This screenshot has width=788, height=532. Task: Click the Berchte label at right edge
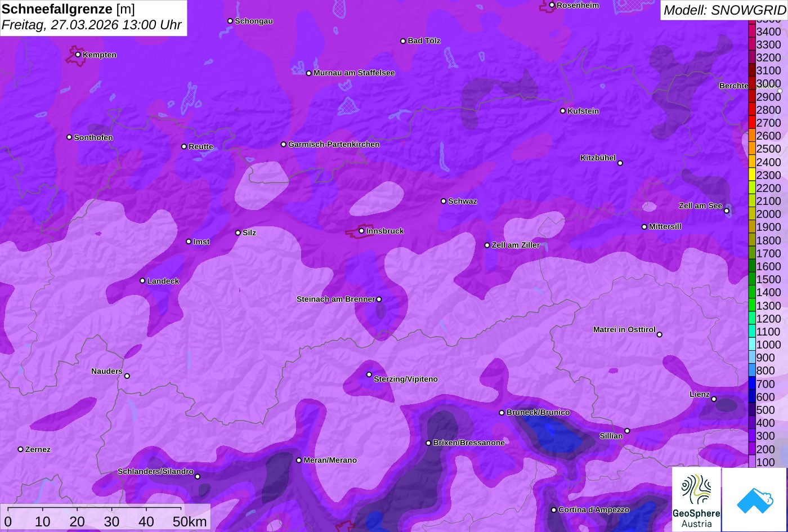[x=734, y=86]
